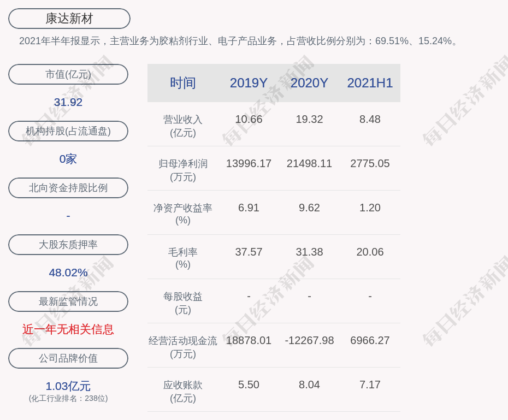Viewport: 508px width, 420px height.
Task: Open the 最新监管情况 label
Action: point(68,301)
